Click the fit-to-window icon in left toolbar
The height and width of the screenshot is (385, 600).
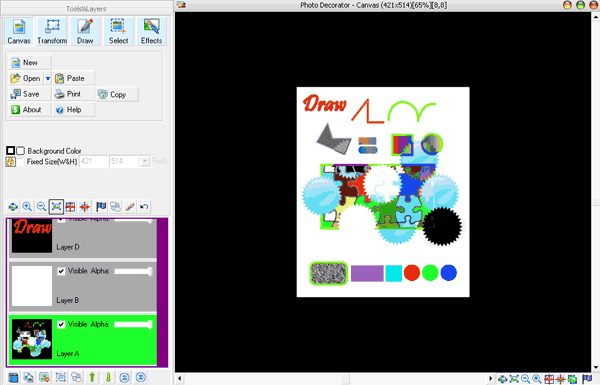(56, 207)
